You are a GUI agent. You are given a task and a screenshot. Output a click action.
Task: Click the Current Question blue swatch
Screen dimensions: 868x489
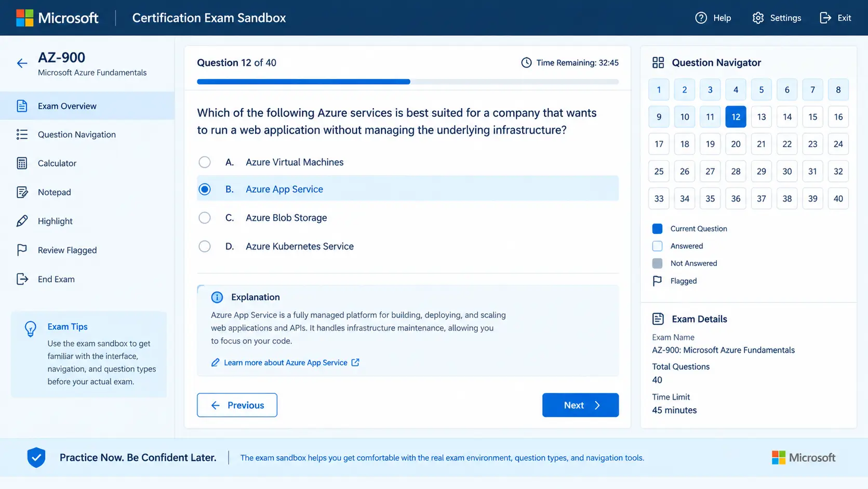(657, 229)
